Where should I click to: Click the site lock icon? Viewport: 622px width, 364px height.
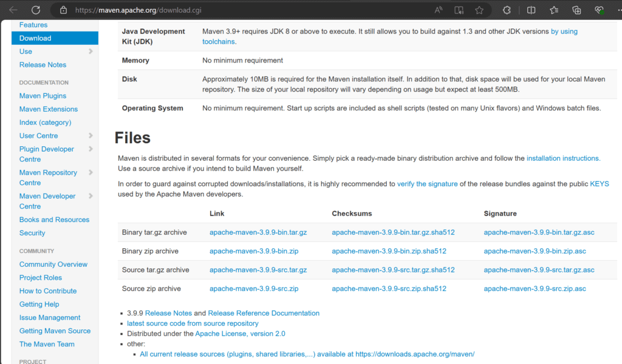pyautogui.click(x=63, y=10)
